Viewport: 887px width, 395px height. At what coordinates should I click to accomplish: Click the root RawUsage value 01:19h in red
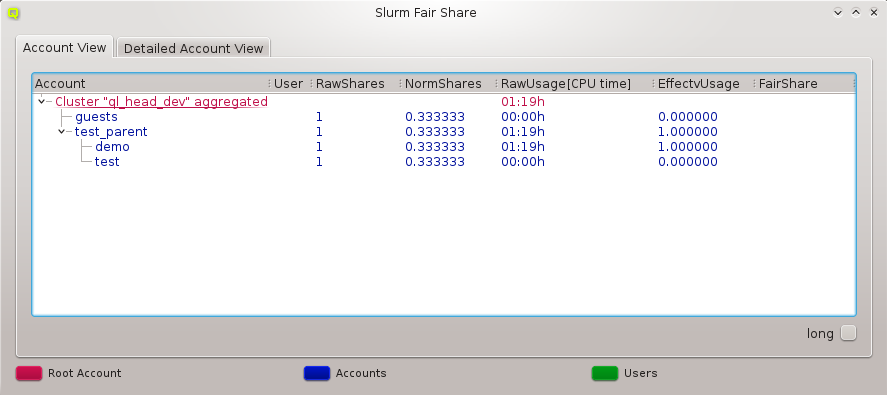point(523,102)
